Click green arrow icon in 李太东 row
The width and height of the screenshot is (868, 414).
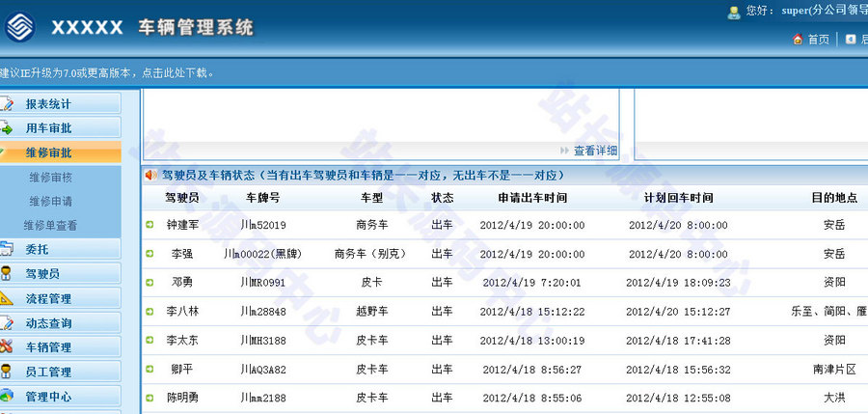149,340
